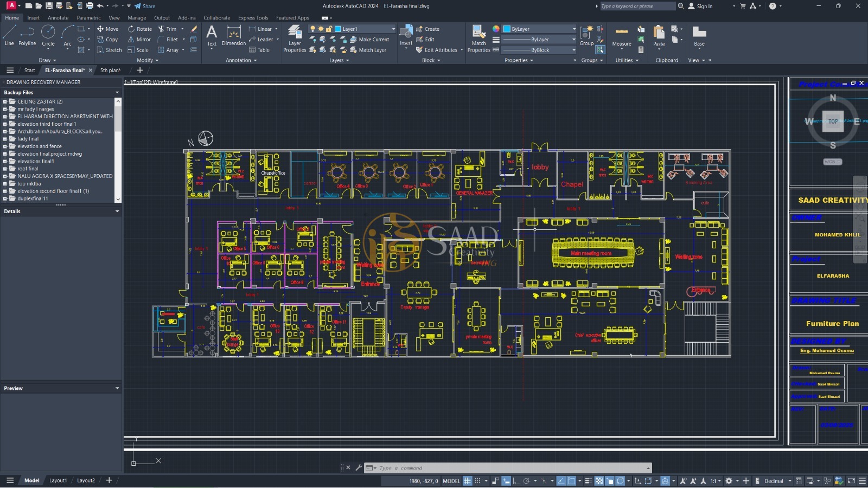Click the Paste clipboard icon
868x488 pixels.
659,36
